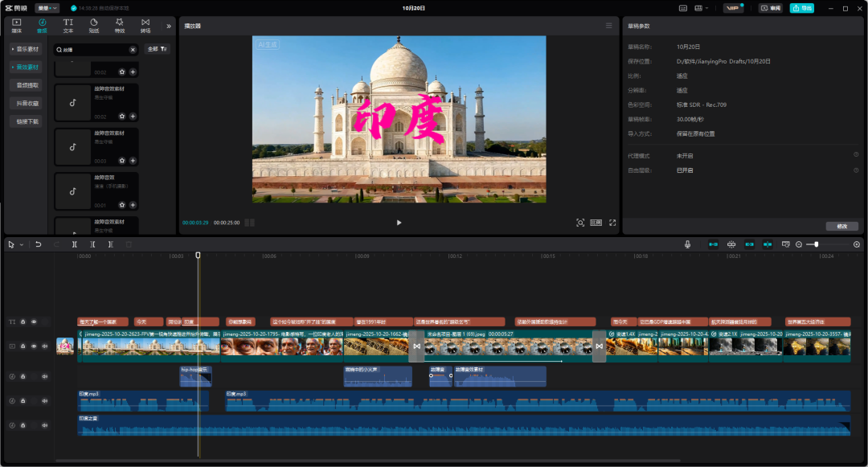Open the 转场 transitions panel

[x=145, y=26]
